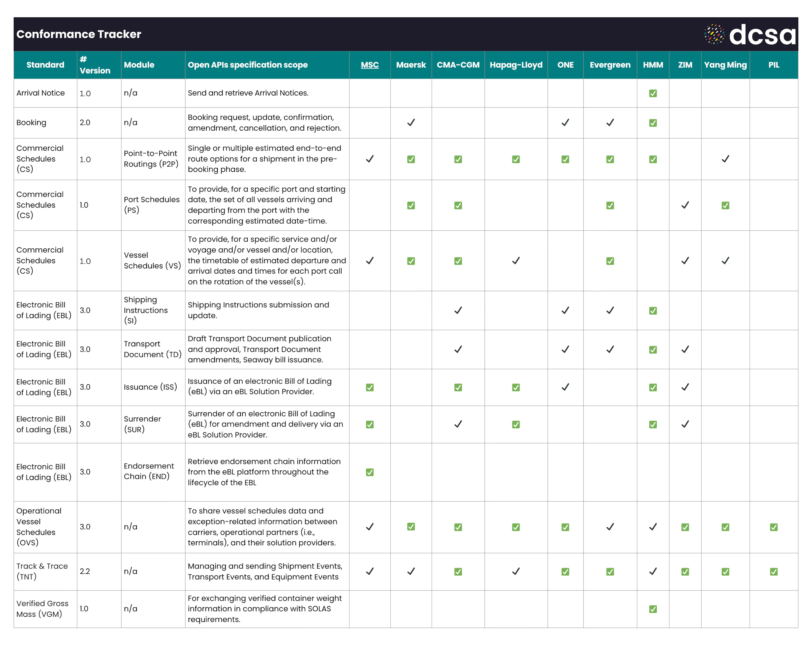Click ZIM checkmark in Surrender row
The width and height of the screenshot is (812, 650).
pos(685,424)
